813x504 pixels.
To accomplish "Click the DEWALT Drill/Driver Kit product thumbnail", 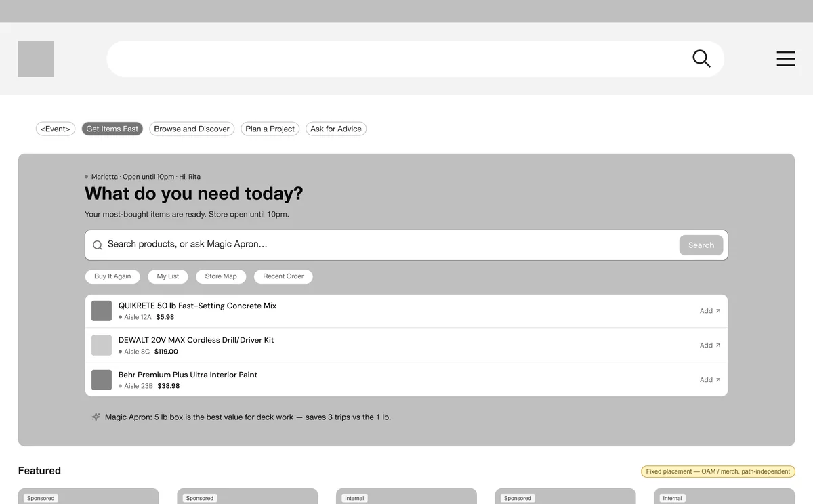I will 102,345.
